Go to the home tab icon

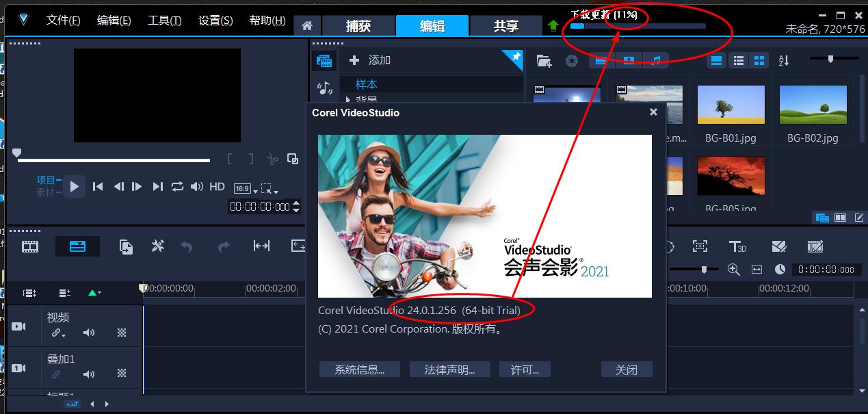coord(307,26)
